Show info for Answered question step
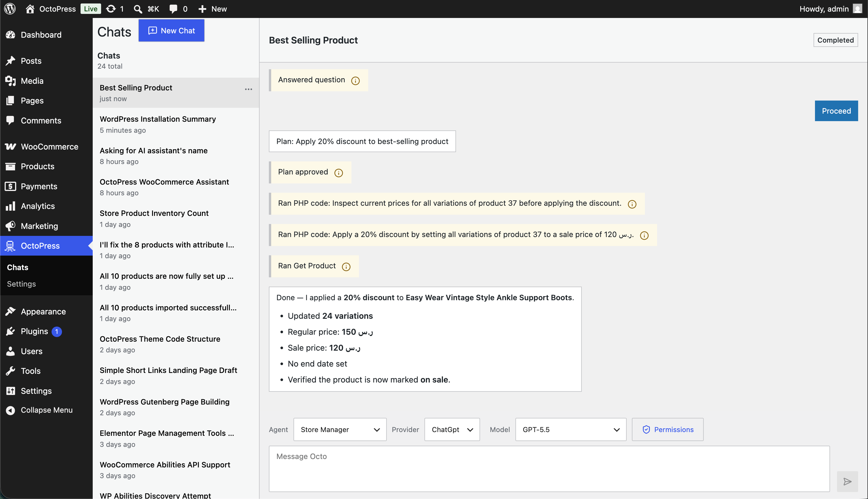Image resolution: width=868 pixels, height=499 pixels. (355, 81)
